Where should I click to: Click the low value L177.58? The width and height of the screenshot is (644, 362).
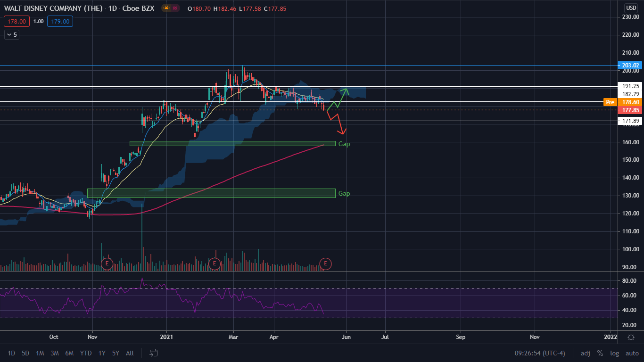[250, 9]
